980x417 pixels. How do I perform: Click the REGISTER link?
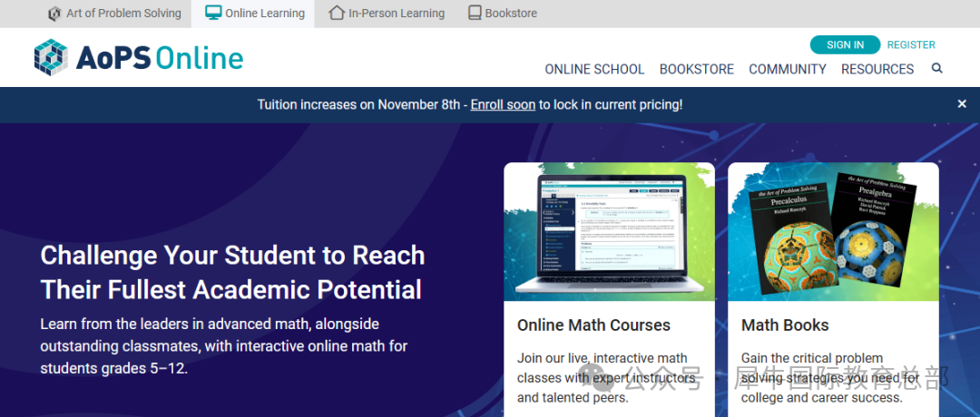[x=911, y=45]
